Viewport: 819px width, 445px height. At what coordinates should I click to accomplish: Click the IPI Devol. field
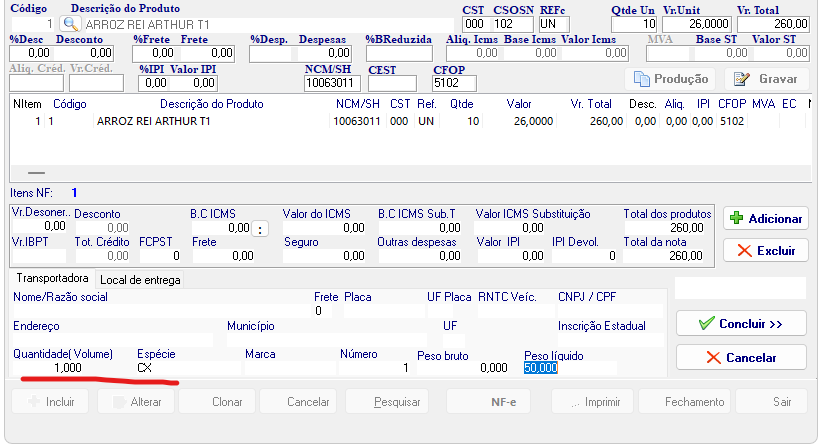click(584, 256)
